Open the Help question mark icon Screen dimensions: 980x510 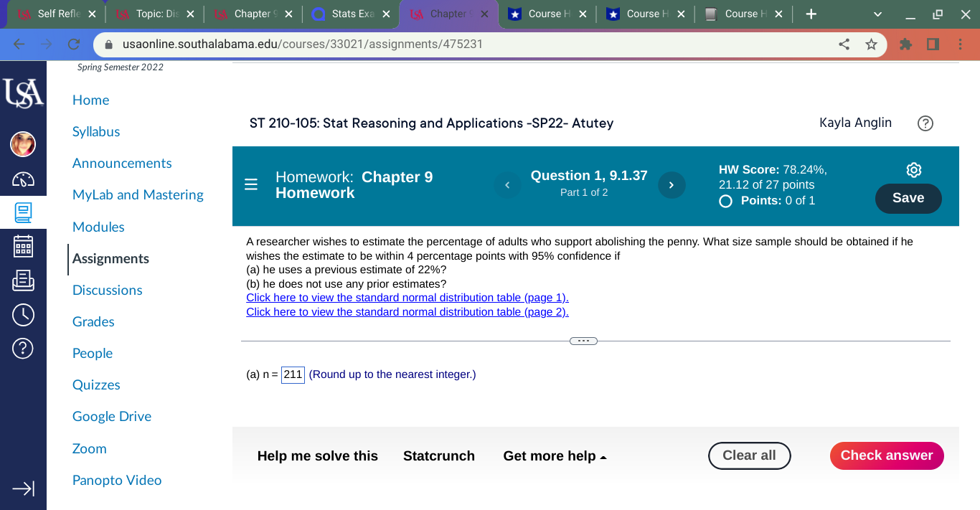click(22, 349)
